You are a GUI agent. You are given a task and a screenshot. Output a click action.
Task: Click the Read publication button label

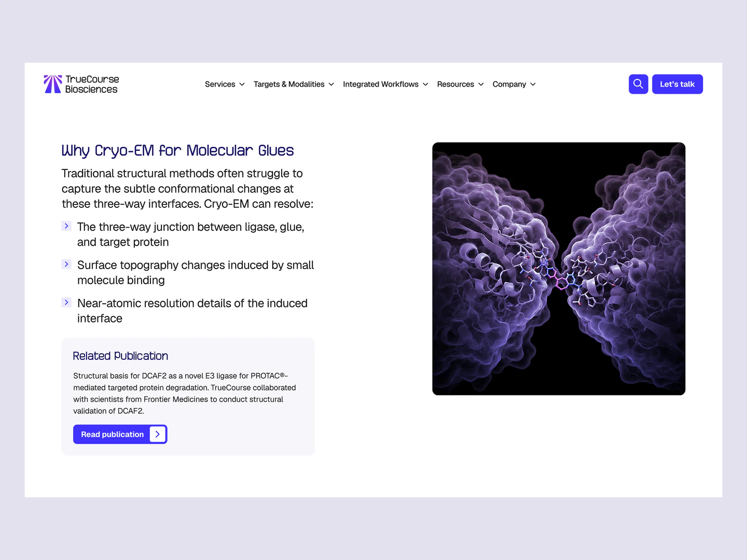pyautogui.click(x=112, y=435)
